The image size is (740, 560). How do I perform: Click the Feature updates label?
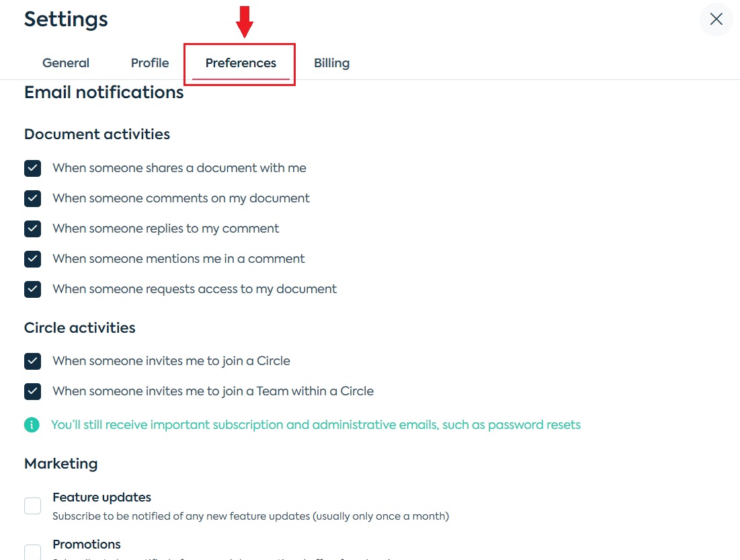(102, 497)
